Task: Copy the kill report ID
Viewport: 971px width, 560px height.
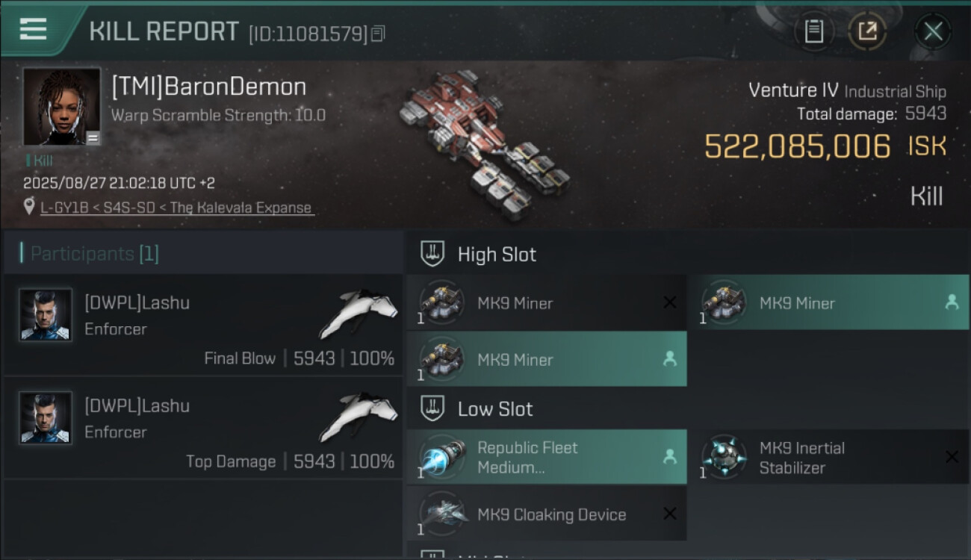Action: click(x=378, y=34)
